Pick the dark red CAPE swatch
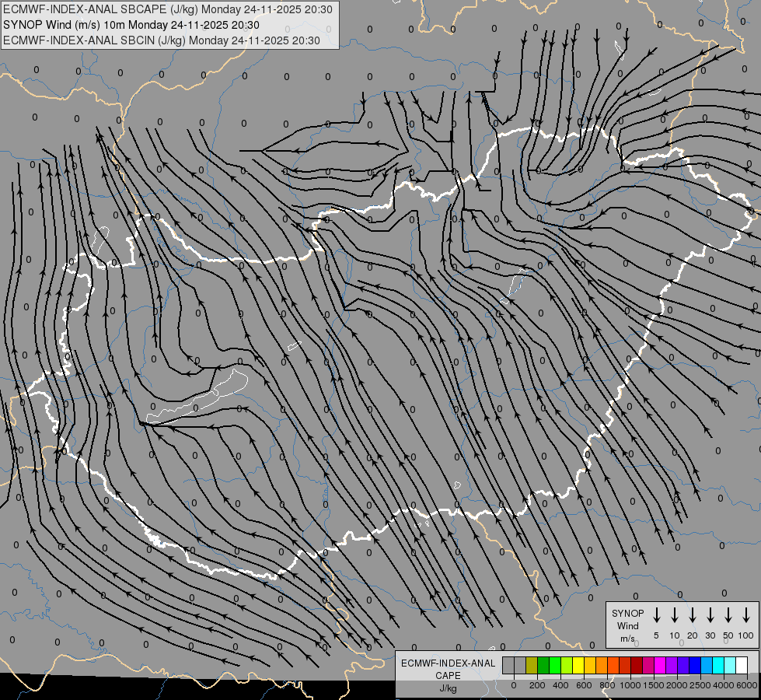761x700 pixels. pyautogui.click(x=637, y=665)
